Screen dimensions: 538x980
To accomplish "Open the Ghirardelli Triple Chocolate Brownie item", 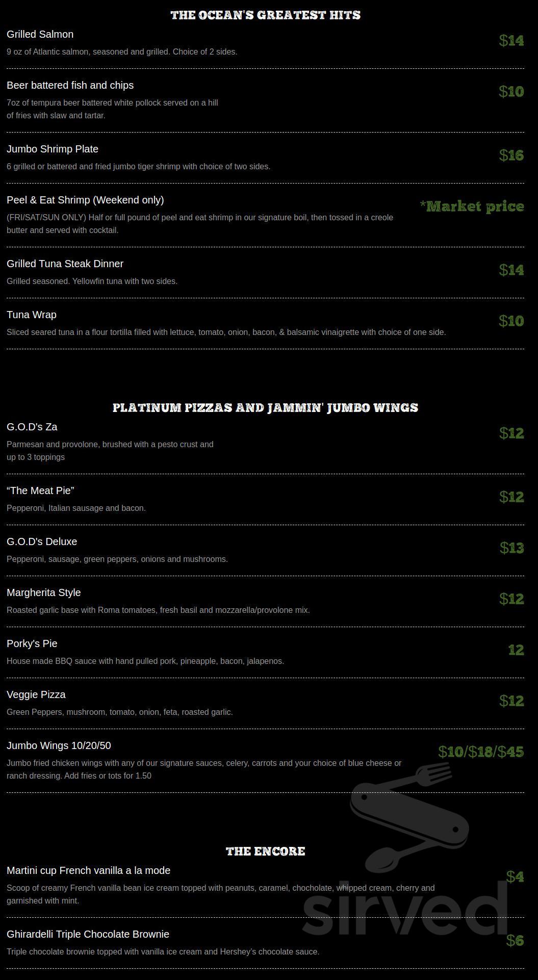I will point(88,934).
